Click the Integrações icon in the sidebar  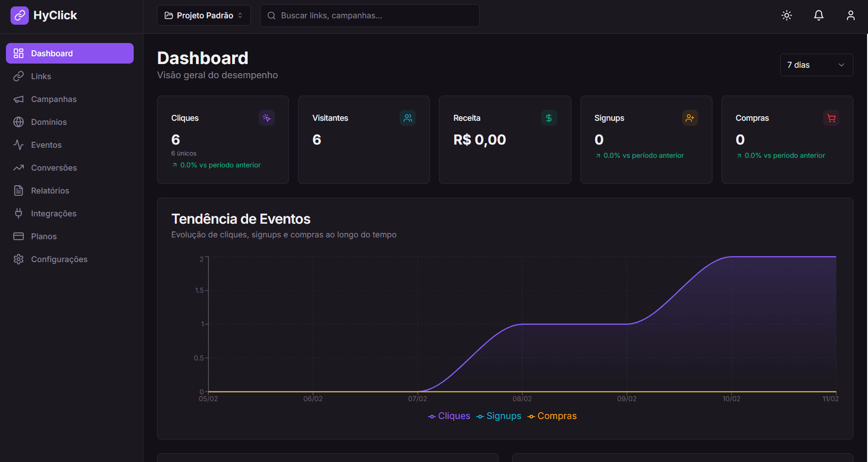(x=18, y=213)
